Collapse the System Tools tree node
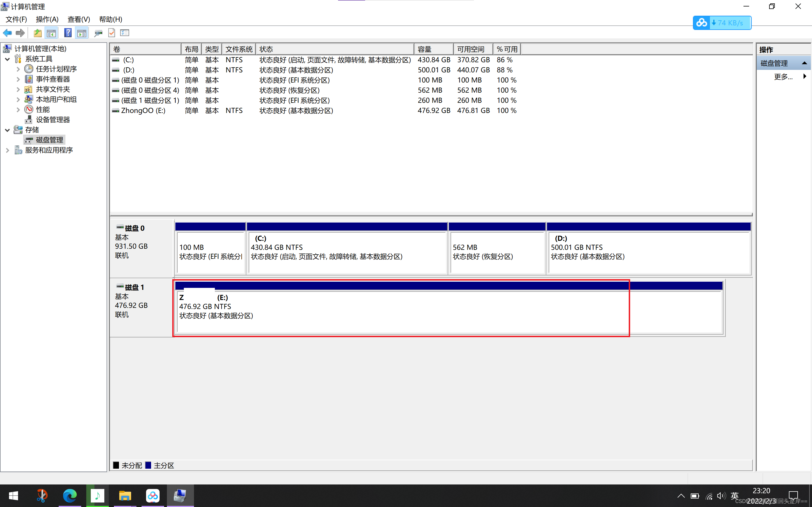Viewport: 812px width, 507px height. 7,59
